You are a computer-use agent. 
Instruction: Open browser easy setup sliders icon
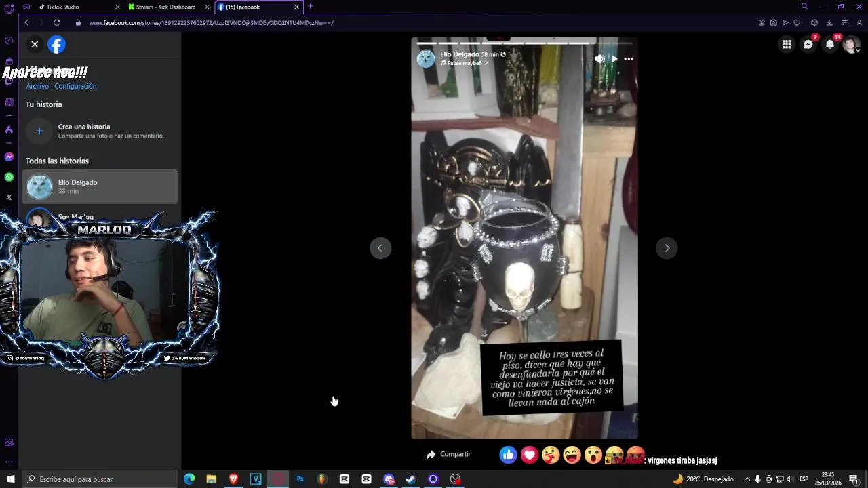(x=844, y=22)
